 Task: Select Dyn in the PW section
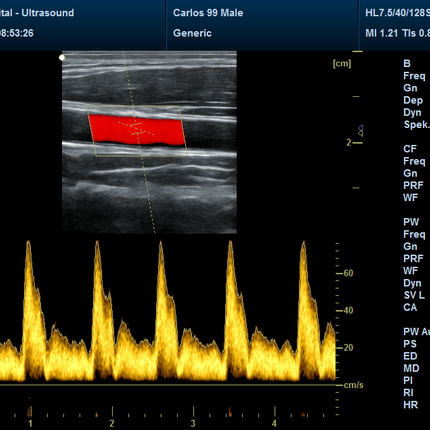pyautogui.click(x=413, y=283)
